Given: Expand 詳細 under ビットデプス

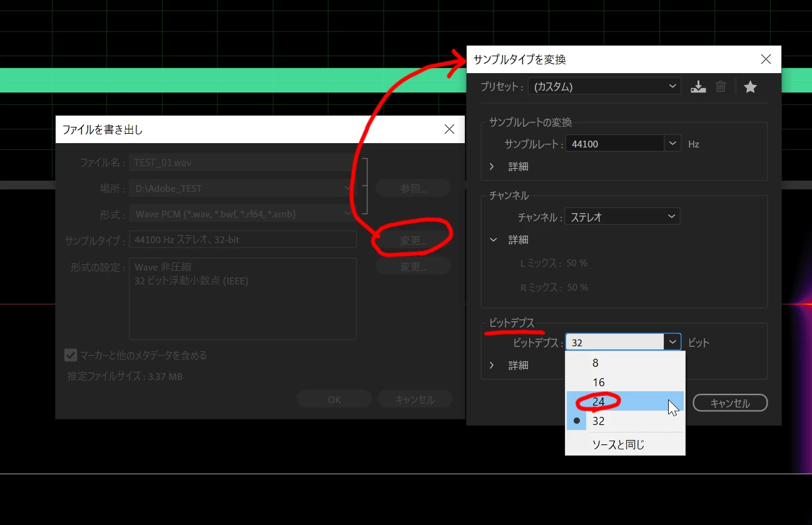Looking at the screenshot, I should tap(492, 366).
